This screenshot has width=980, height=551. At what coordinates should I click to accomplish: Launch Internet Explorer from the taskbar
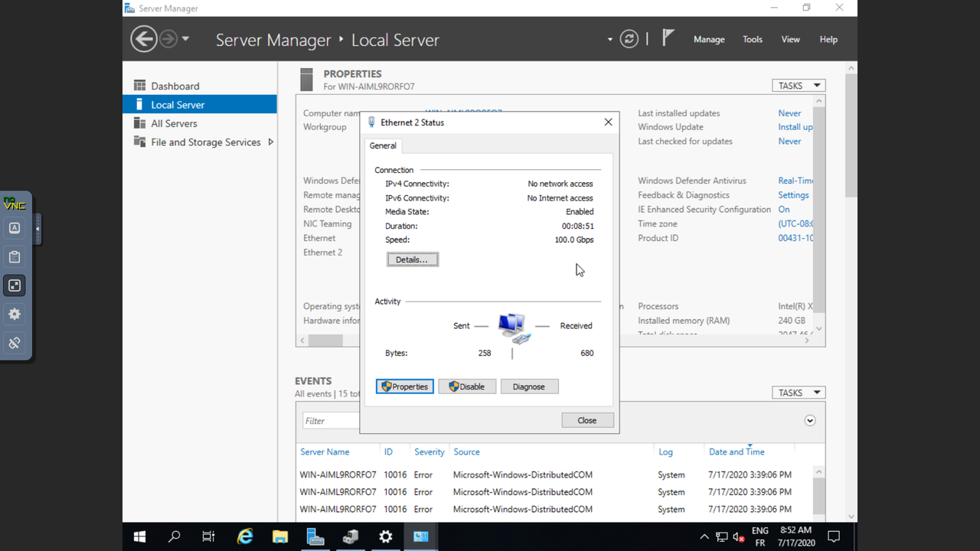click(245, 537)
